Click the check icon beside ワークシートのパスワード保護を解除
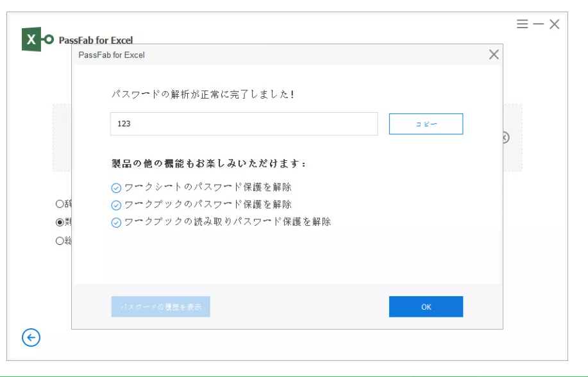 tap(116, 188)
